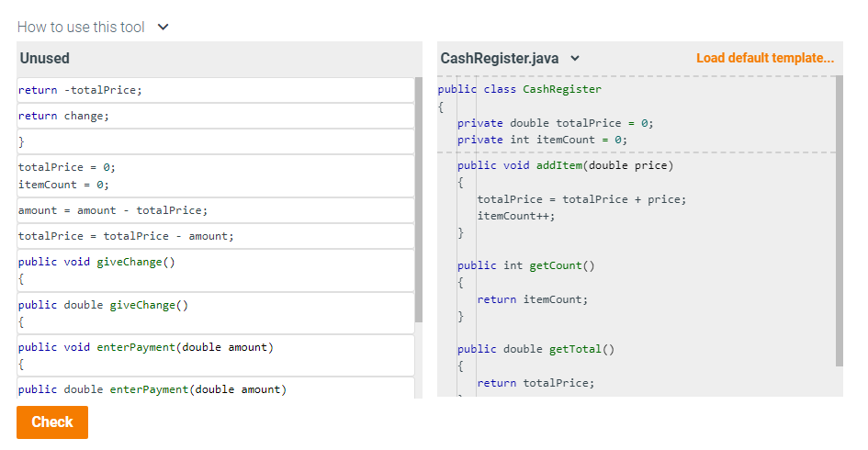
Task: Pick the 'public void enterPayment(double amount)' tile
Action: pos(216,356)
